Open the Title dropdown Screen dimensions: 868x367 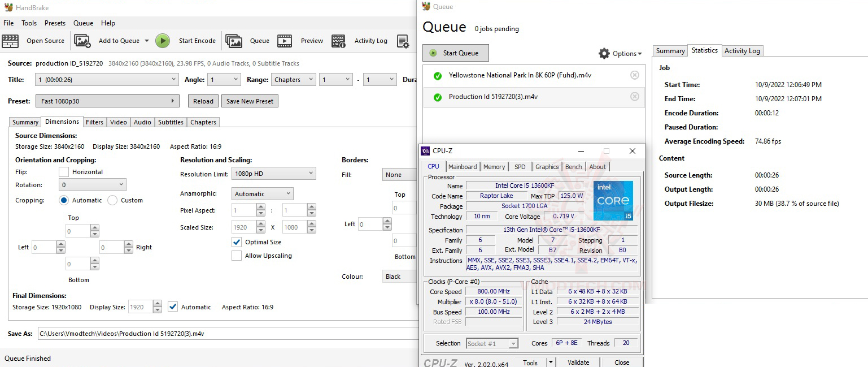point(107,80)
